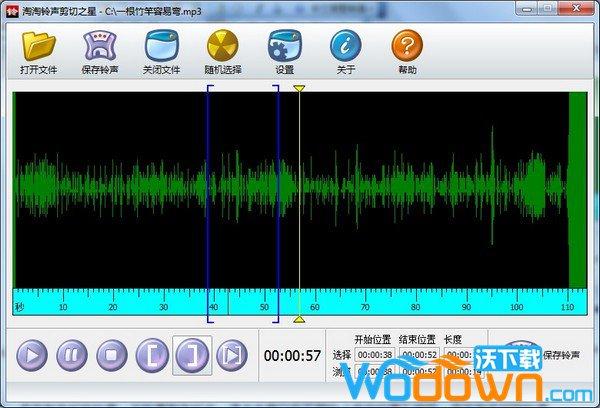The width and height of the screenshot is (600, 408).
Task: Click the app icon in title bar
Action: pos(13,11)
